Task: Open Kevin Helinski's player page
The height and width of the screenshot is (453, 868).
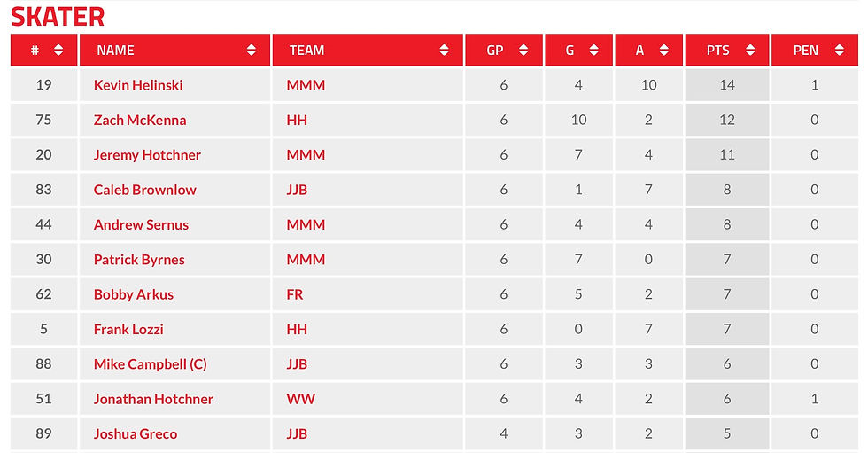Action: (138, 85)
